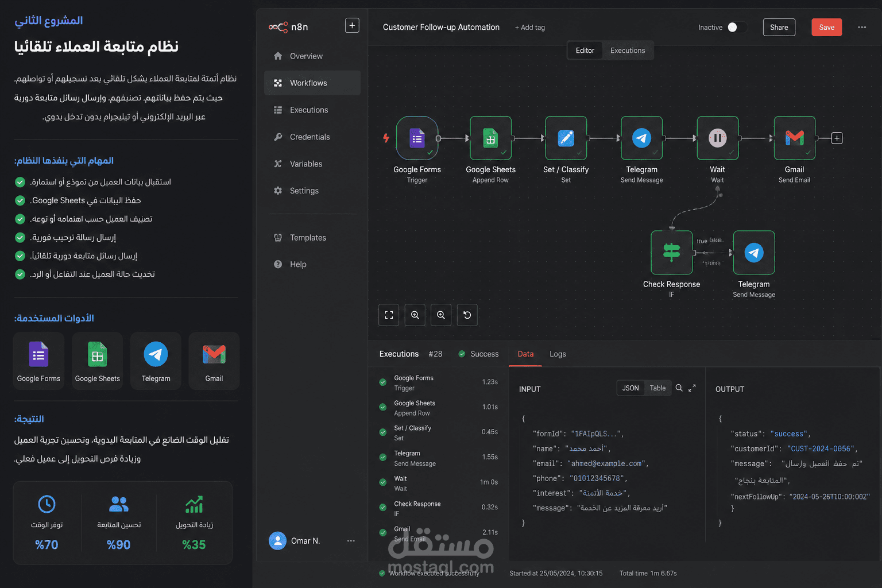The height and width of the screenshot is (588, 882).
Task: Click the Customer Follow-up Automation title
Action: pos(441,27)
